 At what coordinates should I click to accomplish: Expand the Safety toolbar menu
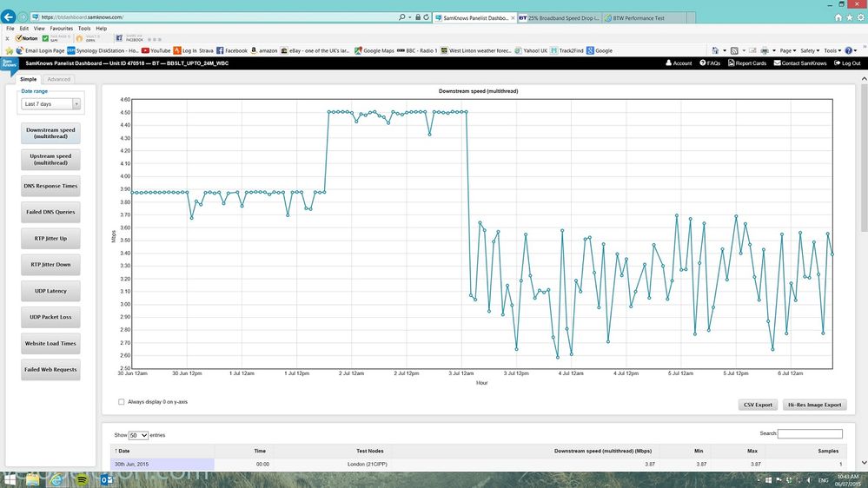point(810,50)
